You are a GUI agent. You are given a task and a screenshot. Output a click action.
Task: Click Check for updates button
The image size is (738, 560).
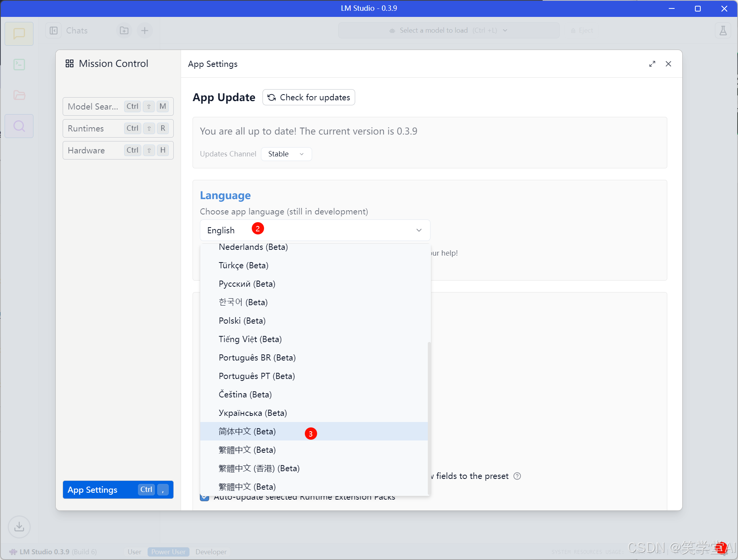tap(309, 97)
